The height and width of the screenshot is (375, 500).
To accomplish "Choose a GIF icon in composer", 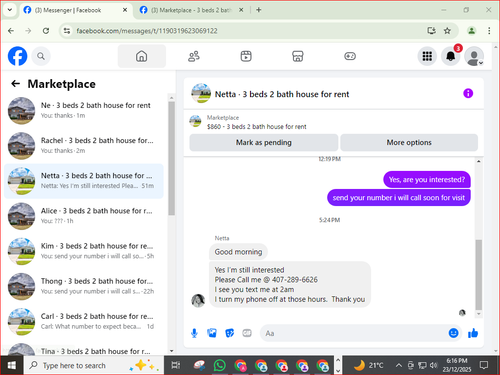I will coord(247,333).
